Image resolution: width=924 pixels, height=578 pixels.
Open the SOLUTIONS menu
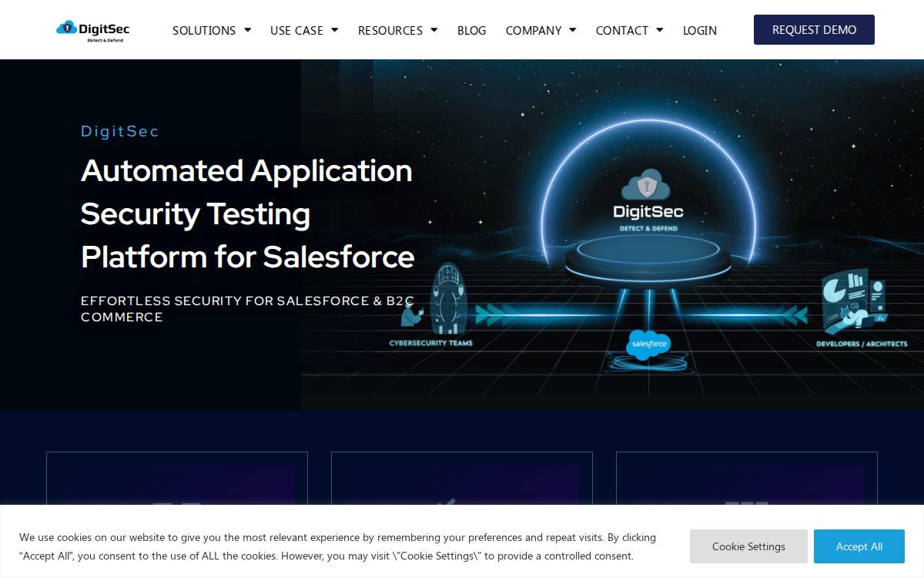(x=204, y=30)
